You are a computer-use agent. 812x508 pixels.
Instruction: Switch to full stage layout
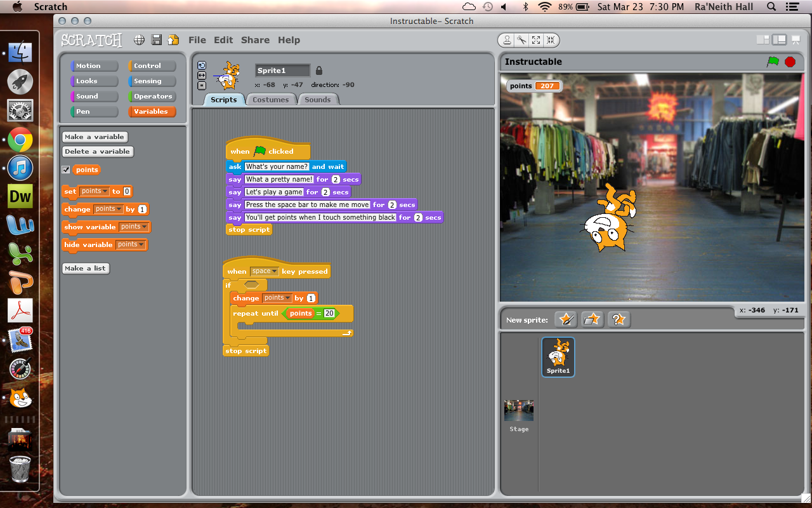coord(779,40)
